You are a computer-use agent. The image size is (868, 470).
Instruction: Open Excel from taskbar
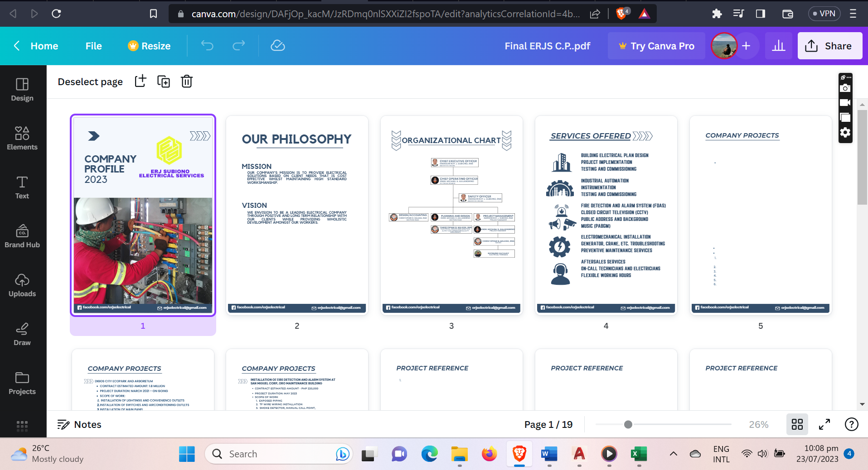(639, 454)
